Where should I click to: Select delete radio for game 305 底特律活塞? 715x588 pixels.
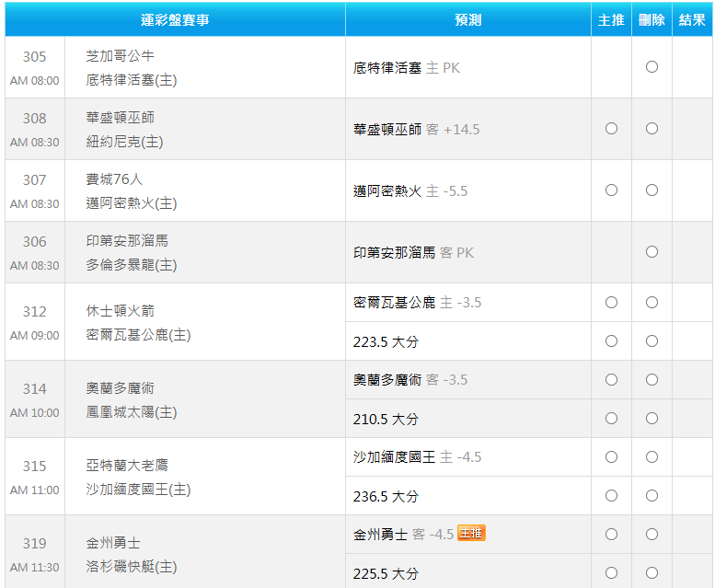[x=652, y=67]
